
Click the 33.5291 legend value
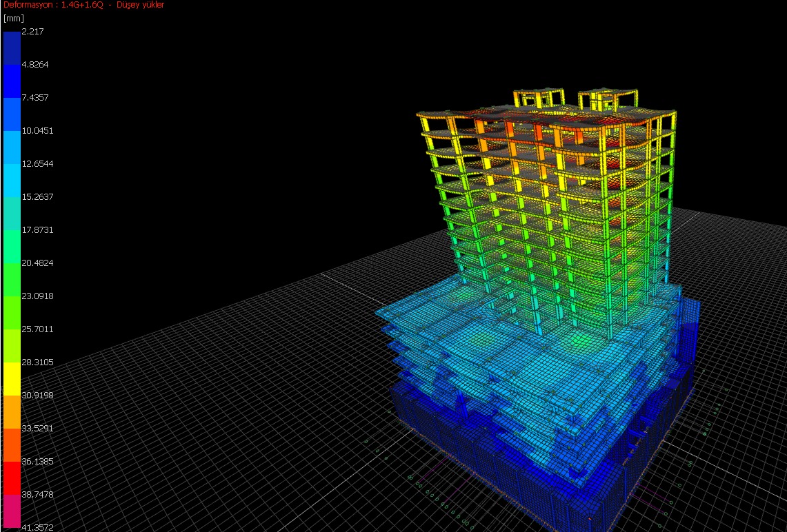coord(37,428)
